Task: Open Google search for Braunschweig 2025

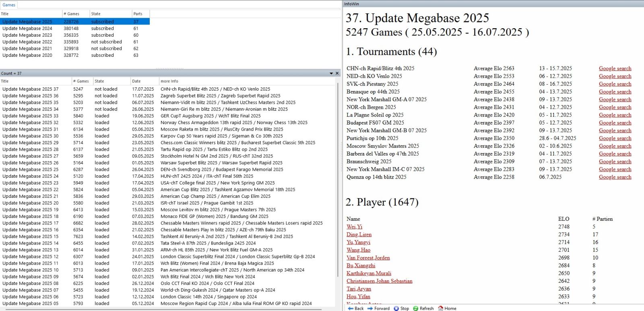Action: pyautogui.click(x=615, y=162)
